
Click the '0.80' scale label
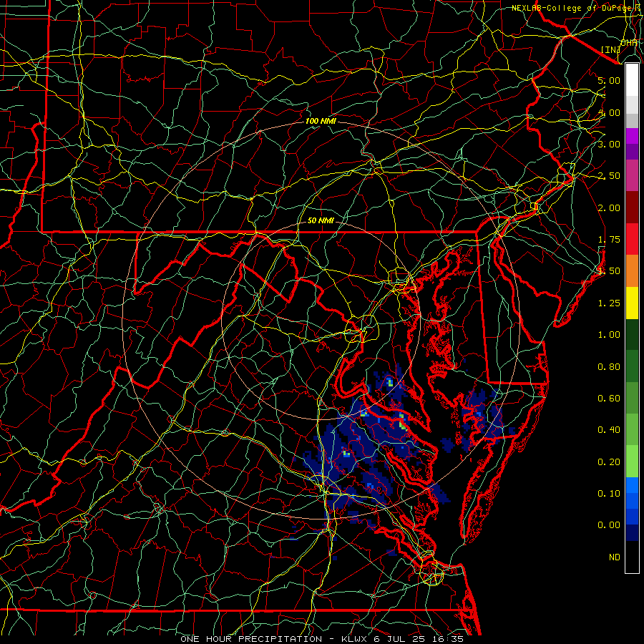[x=609, y=367]
